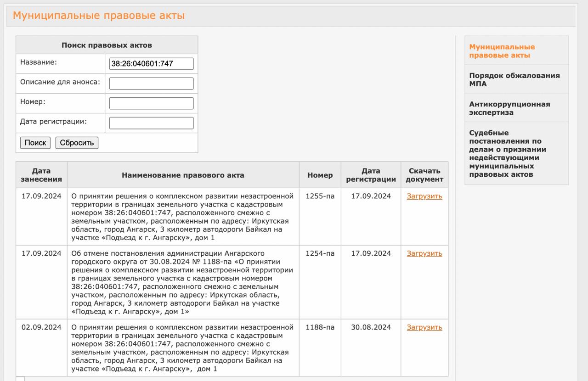Click the Дата занесения column header
The height and width of the screenshot is (381, 588).
click(41, 175)
